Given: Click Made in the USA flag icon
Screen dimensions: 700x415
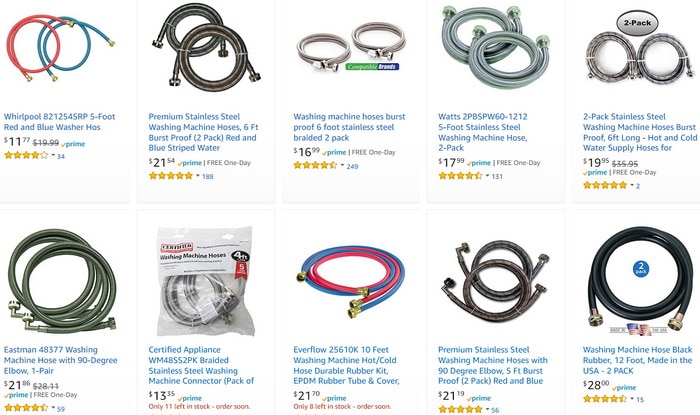Looking at the screenshot, I should pos(638,330).
